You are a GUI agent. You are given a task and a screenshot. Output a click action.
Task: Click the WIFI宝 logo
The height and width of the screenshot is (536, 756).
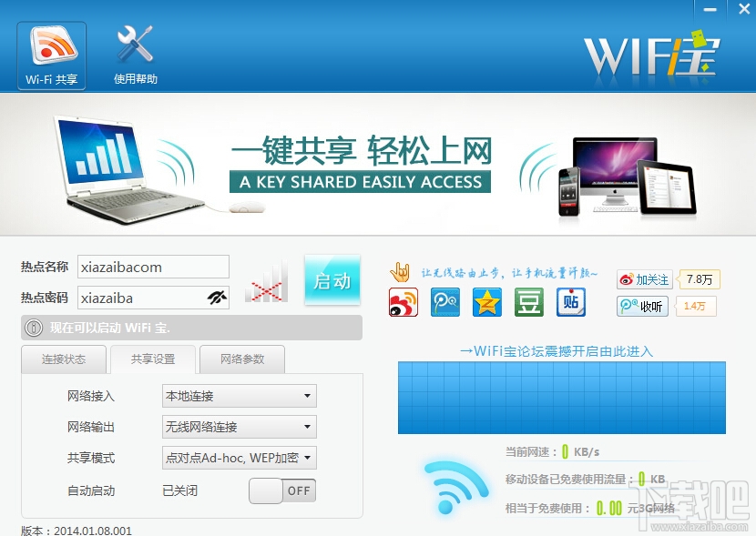652,54
